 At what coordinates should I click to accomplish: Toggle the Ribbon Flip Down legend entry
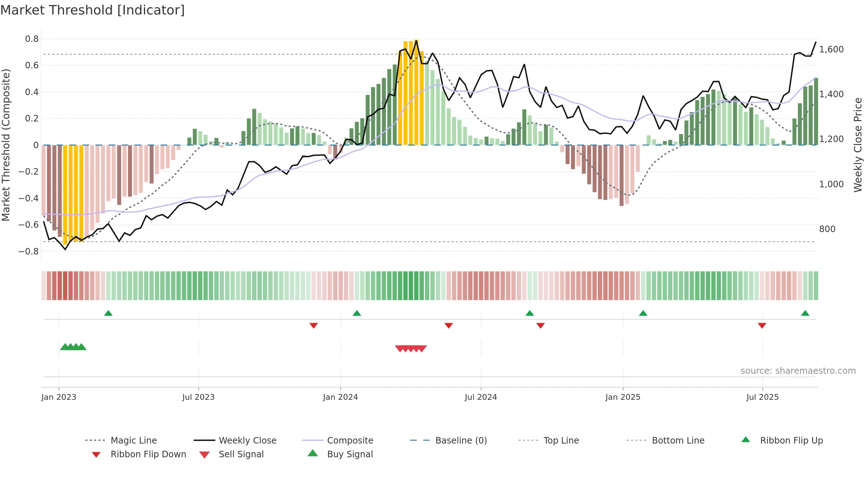click(139, 454)
